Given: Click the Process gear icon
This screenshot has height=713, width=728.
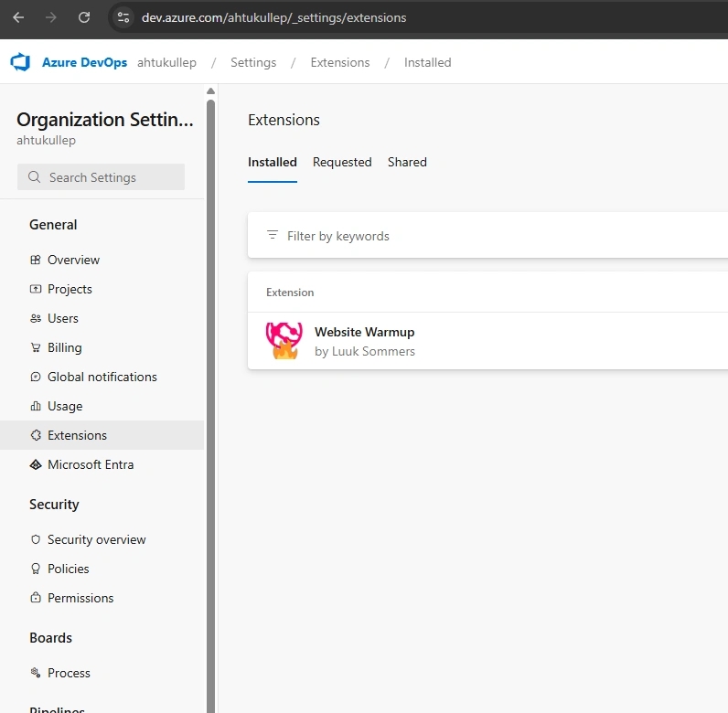Looking at the screenshot, I should (x=36, y=673).
